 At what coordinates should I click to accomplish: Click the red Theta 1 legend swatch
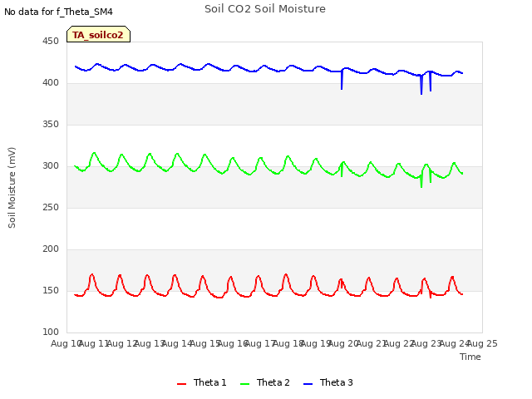tap(182, 384)
